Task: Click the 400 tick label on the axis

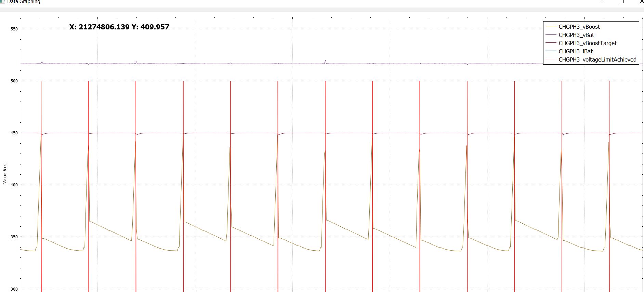Action: 14,185
